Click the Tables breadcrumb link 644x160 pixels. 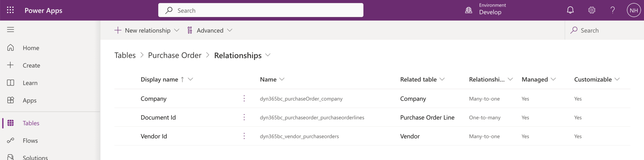coord(125,55)
